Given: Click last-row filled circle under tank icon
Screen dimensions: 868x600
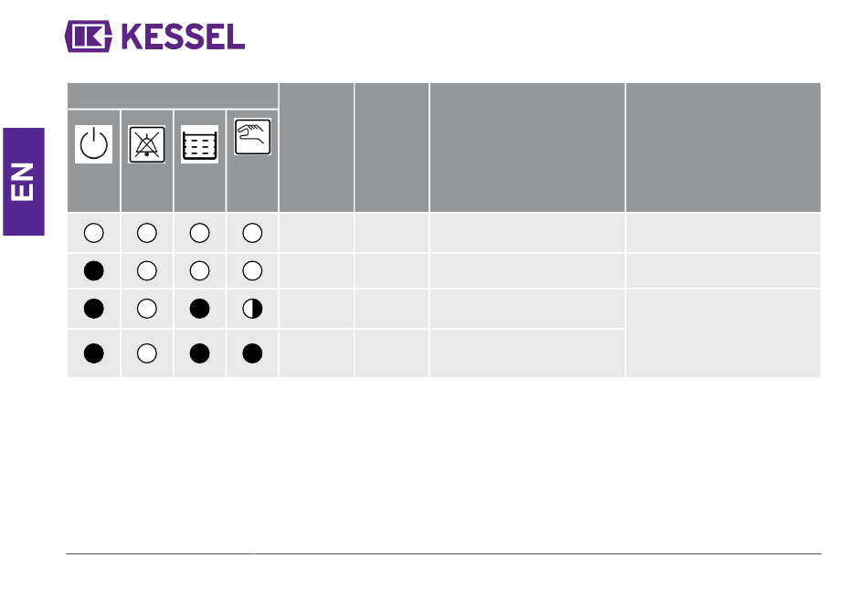Looking at the screenshot, I should click(x=199, y=353).
